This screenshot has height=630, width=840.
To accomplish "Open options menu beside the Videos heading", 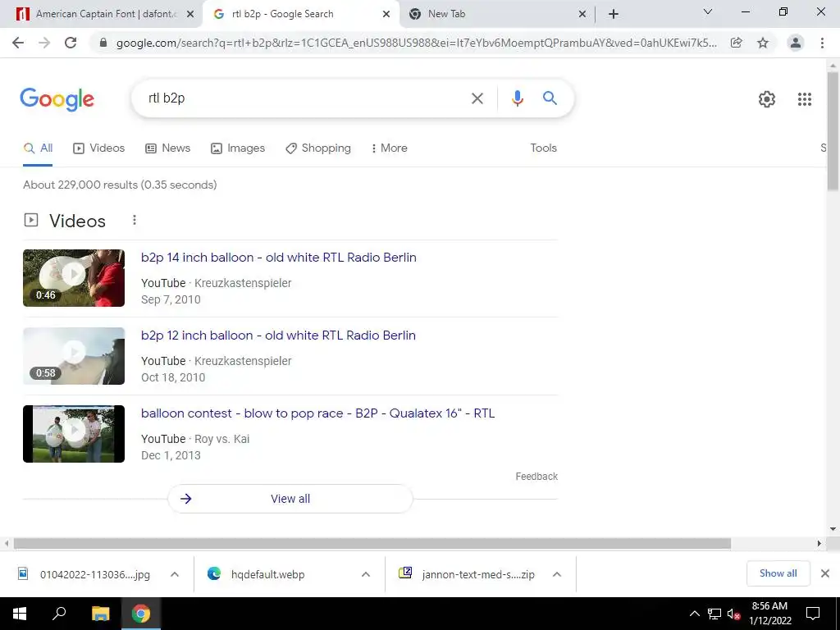I will coord(135,220).
